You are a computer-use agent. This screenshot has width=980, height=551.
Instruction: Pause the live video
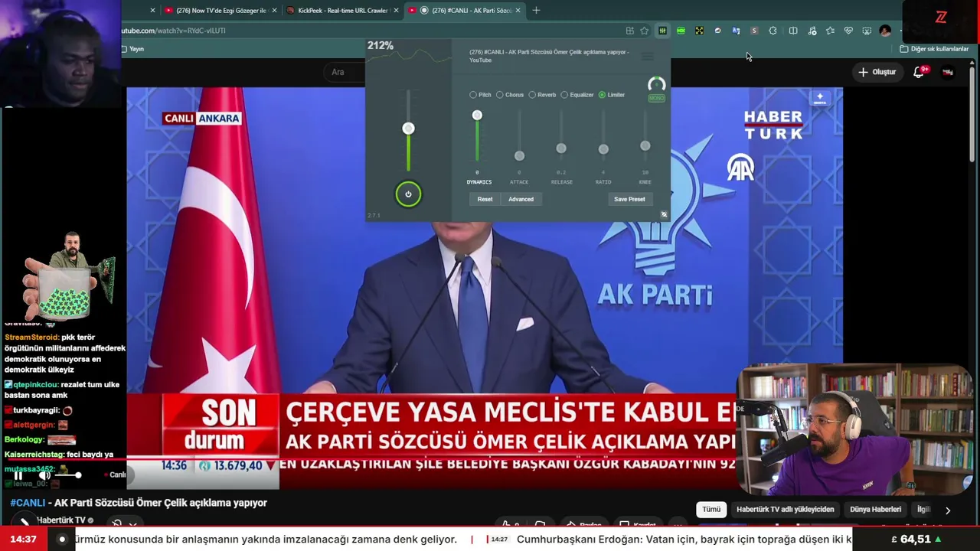[x=18, y=475]
